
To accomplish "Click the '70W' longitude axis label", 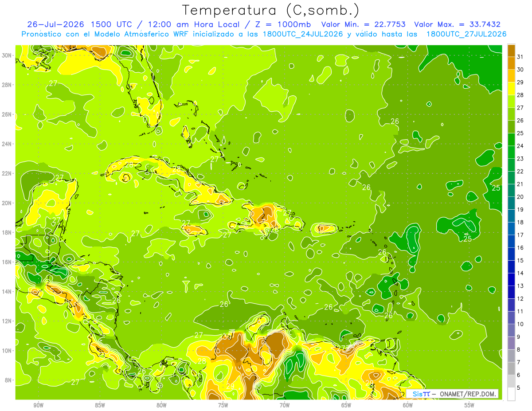I will 285,405.
